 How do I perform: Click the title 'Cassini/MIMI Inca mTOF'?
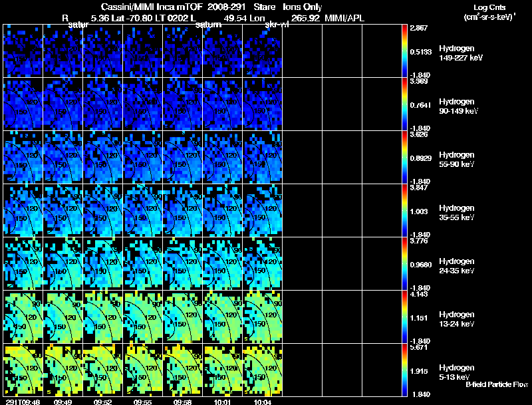point(152,7)
